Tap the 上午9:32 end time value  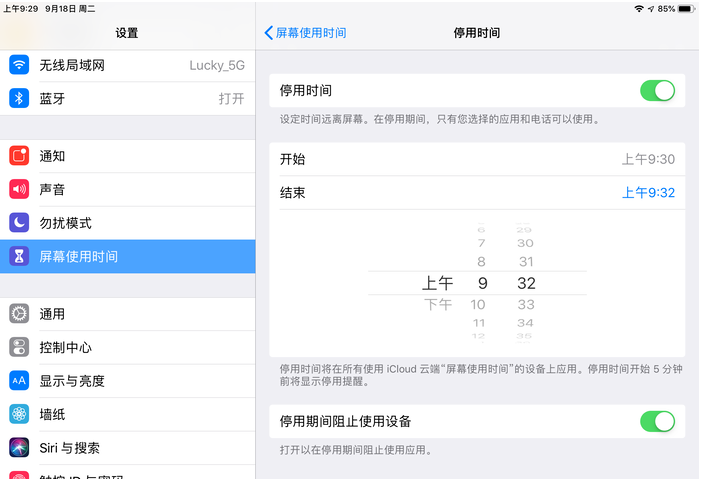tap(648, 192)
